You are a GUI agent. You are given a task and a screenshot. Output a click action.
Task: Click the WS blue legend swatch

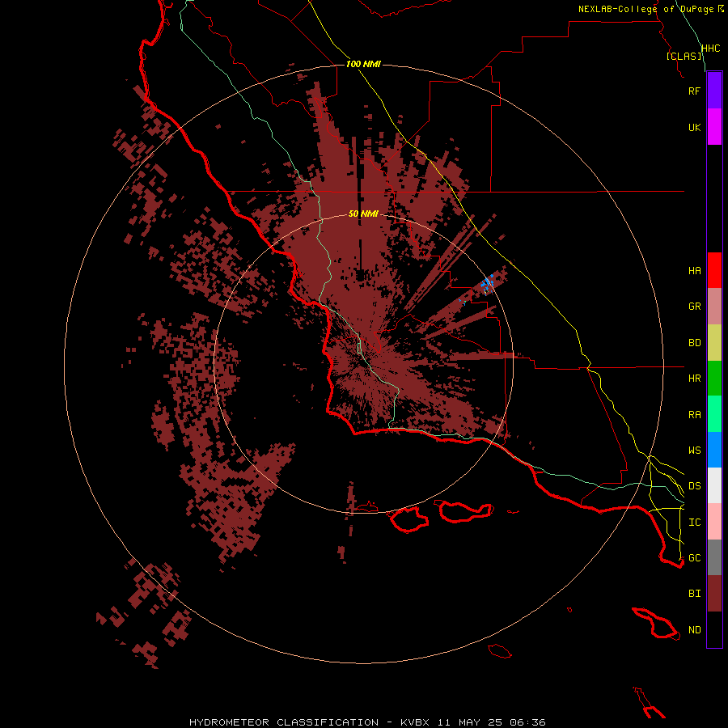714,450
